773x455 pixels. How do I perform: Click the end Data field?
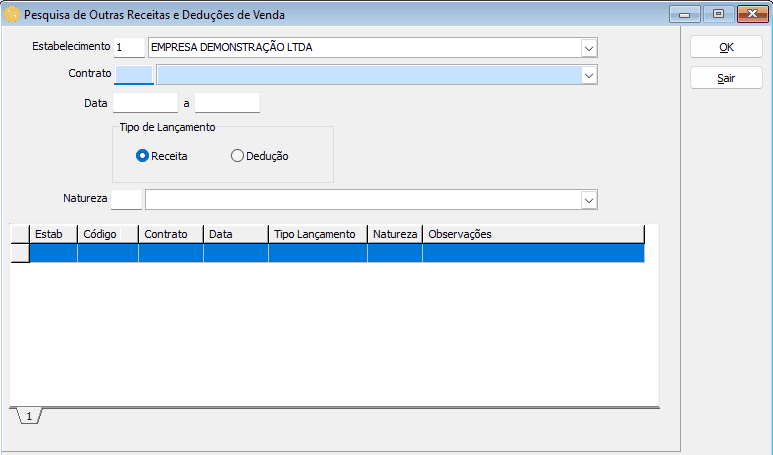[227, 103]
